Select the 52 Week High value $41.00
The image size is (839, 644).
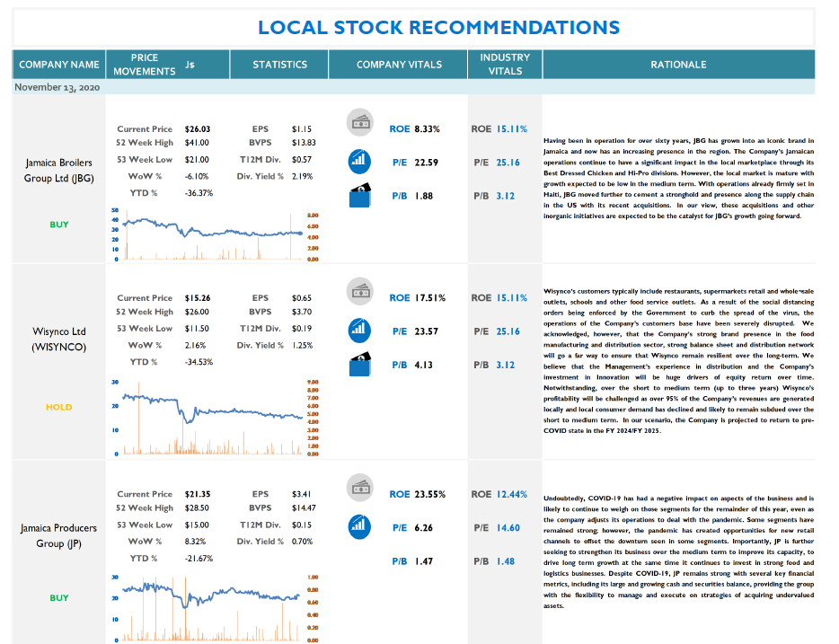click(197, 143)
